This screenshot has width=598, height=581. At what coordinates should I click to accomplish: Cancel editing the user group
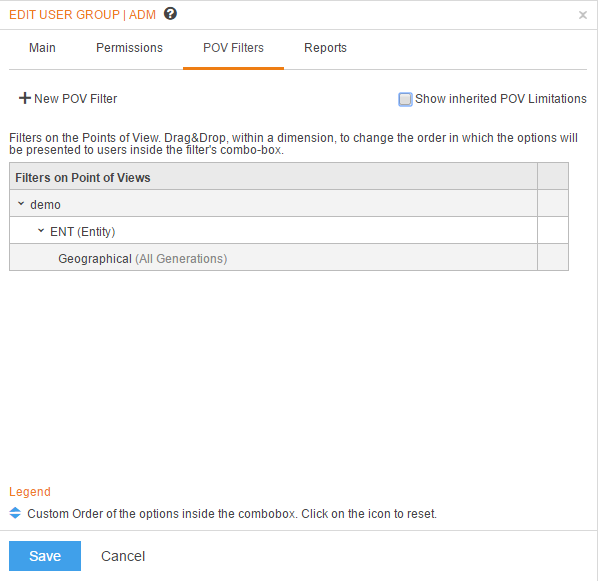[x=123, y=556]
